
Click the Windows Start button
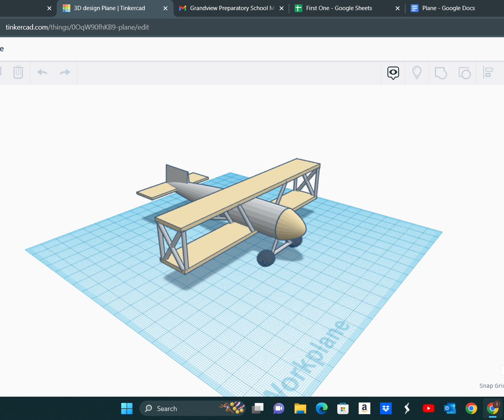pos(127,408)
